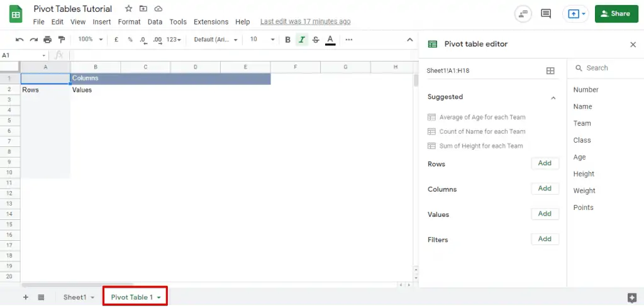Add a new sheet

point(25,297)
